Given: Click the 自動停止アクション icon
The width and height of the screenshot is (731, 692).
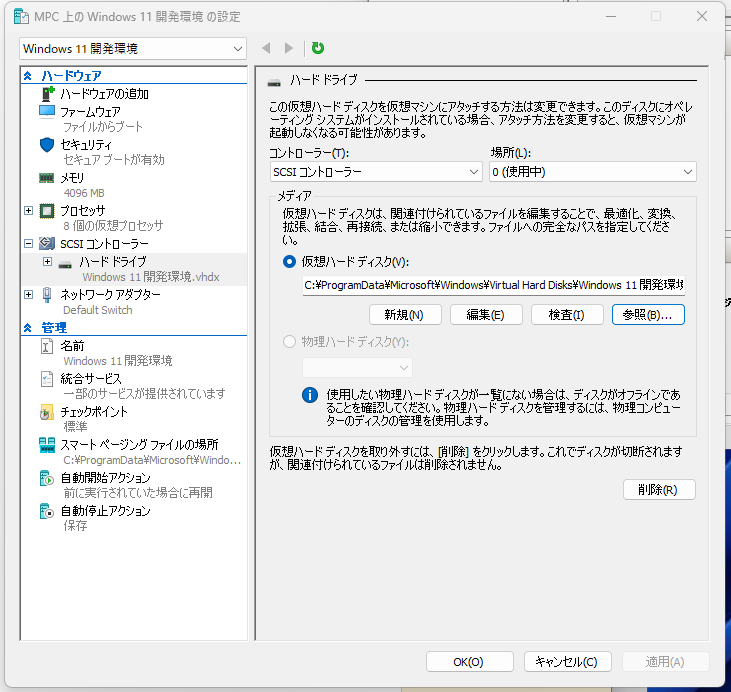Looking at the screenshot, I should tap(47, 511).
